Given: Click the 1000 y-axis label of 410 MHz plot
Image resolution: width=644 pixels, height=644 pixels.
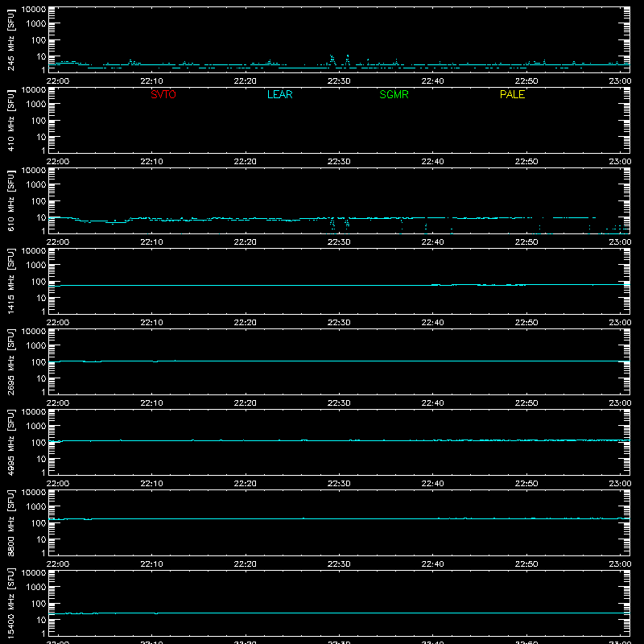Looking at the screenshot, I should [36, 104].
